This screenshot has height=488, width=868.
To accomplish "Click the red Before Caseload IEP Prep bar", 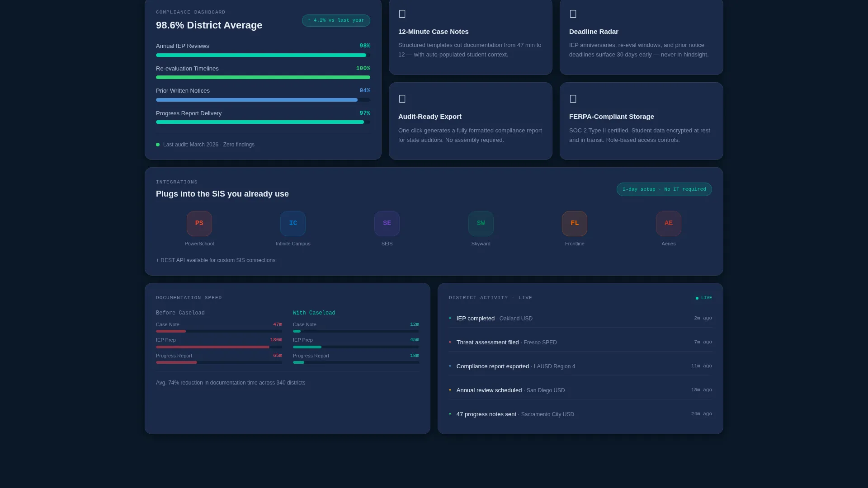I will pos(219,347).
